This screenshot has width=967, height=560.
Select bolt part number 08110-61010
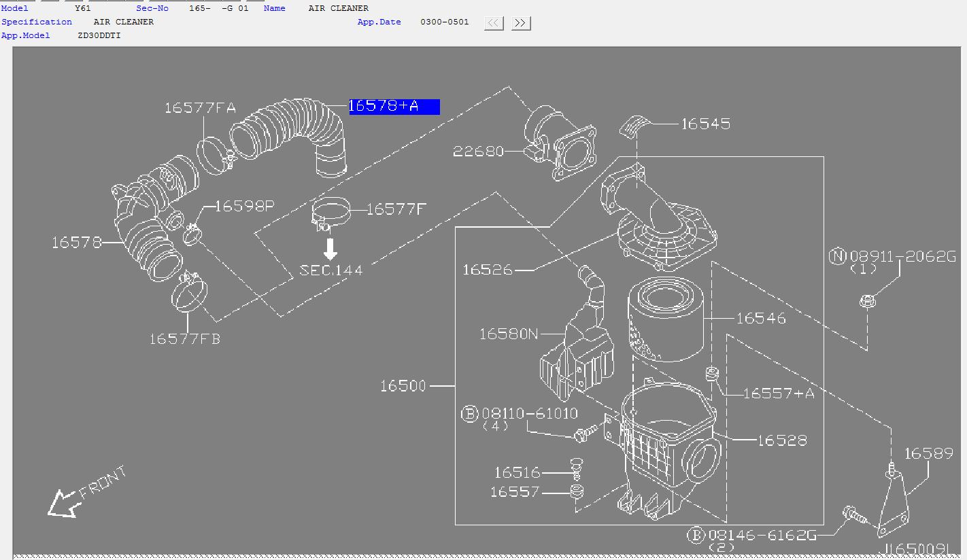tap(530, 413)
